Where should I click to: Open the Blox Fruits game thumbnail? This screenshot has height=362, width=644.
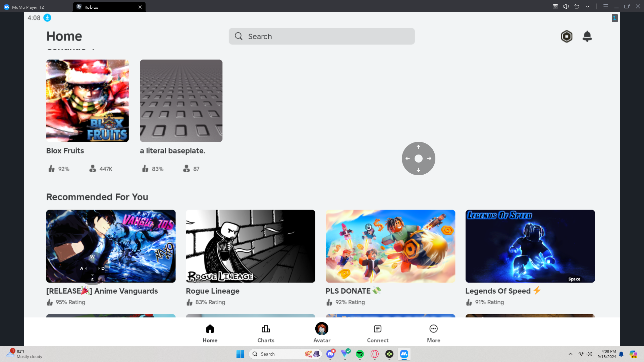click(x=88, y=101)
